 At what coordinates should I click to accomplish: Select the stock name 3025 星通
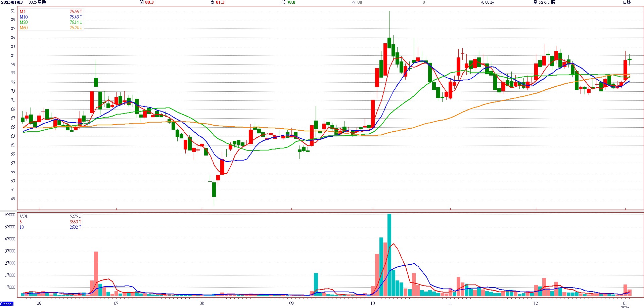(x=37, y=2)
